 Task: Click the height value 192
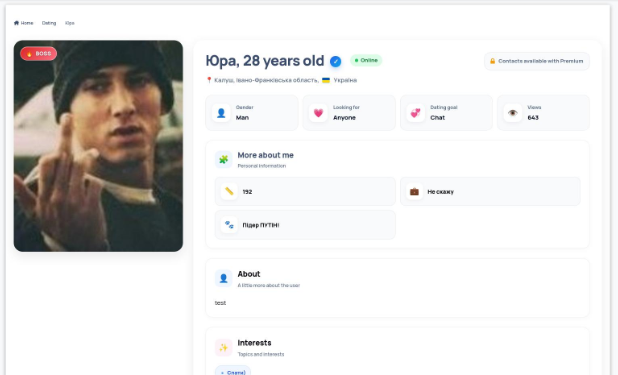coord(247,192)
